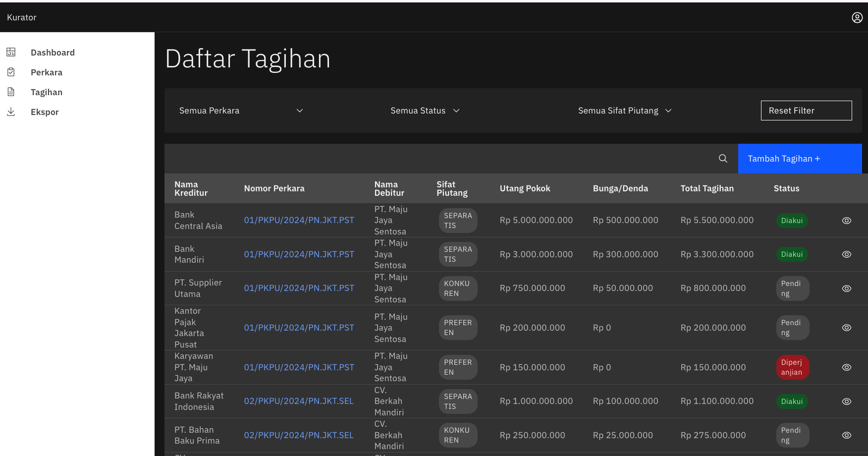Go to Dashboard in the sidebar menu
The width and height of the screenshot is (868, 456).
click(53, 53)
